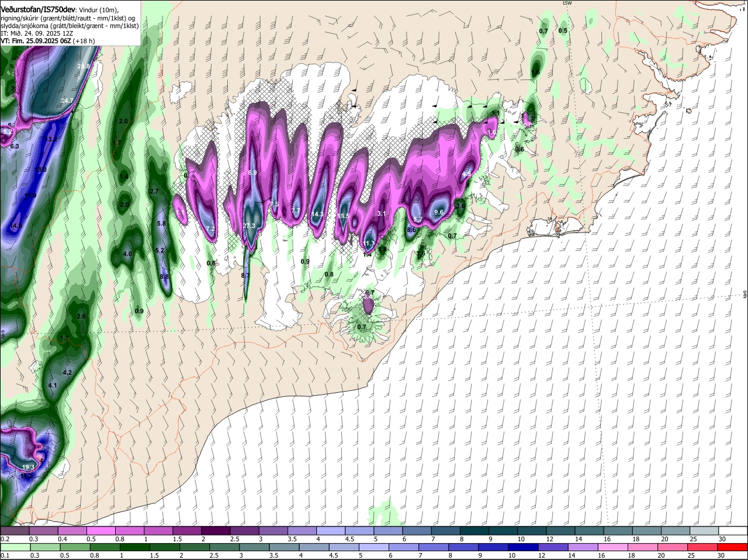748x560 pixels.
Task: Click the 0.2 label on the upper legend
Action: click(5, 539)
